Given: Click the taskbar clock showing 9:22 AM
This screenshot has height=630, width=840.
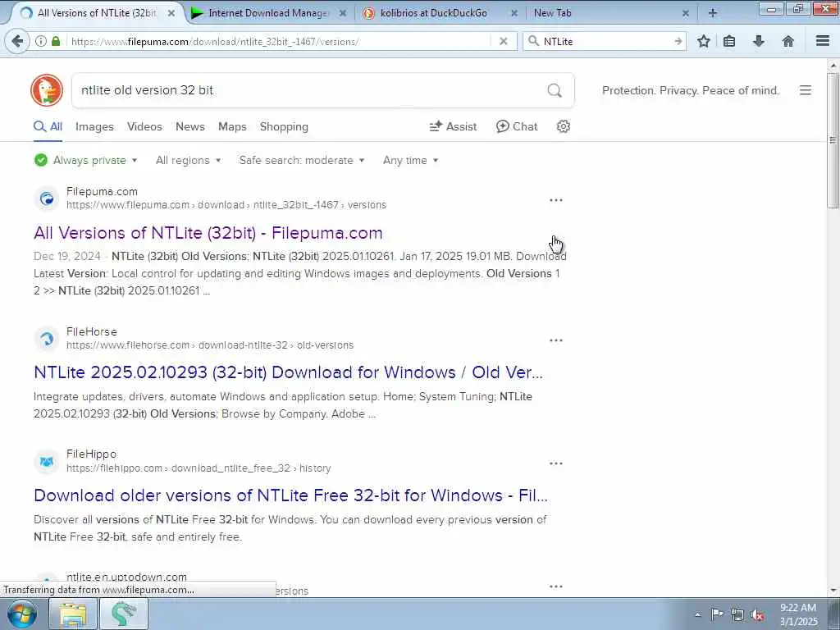Looking at the screenshot, I should (x=798, y=614).
